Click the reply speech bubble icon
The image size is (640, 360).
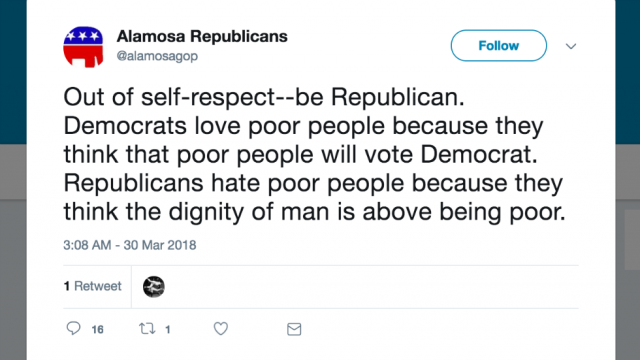tap(73, 329)
